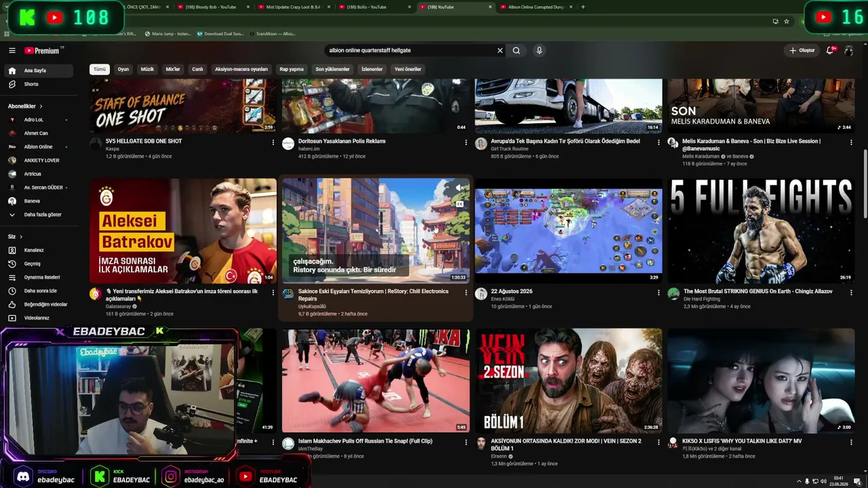This screenshot has height=488, width=868.
Task: Select the Müzik filter chip
Action: click(147, 69)
